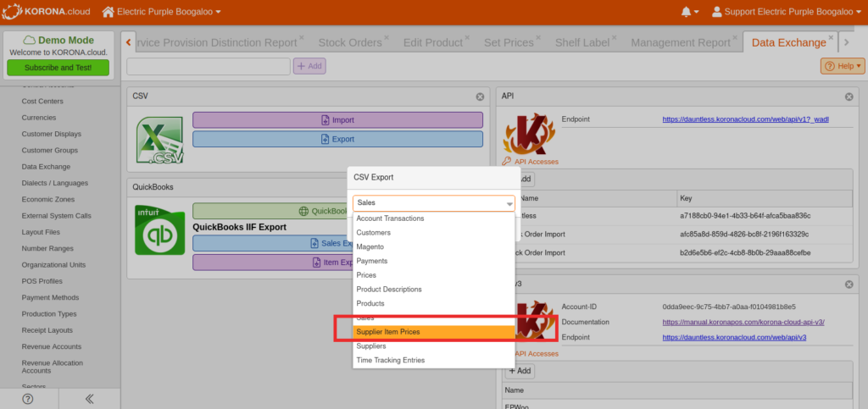Click the upper API Accesses key link

click(531, 162)
